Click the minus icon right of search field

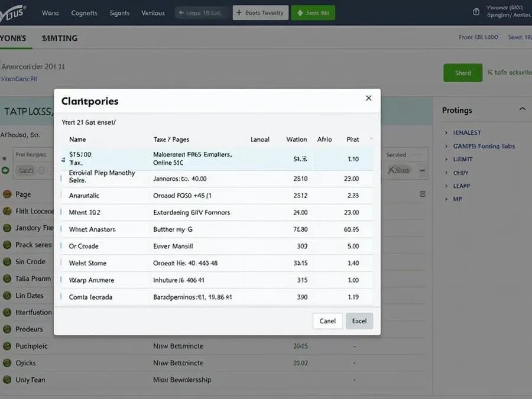[x=422, y=170]
